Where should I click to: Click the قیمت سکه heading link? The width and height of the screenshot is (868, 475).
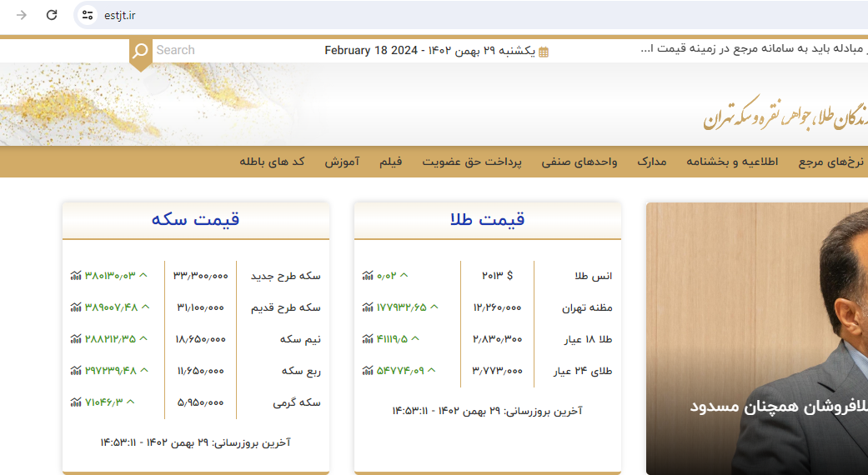click(195, 220)
